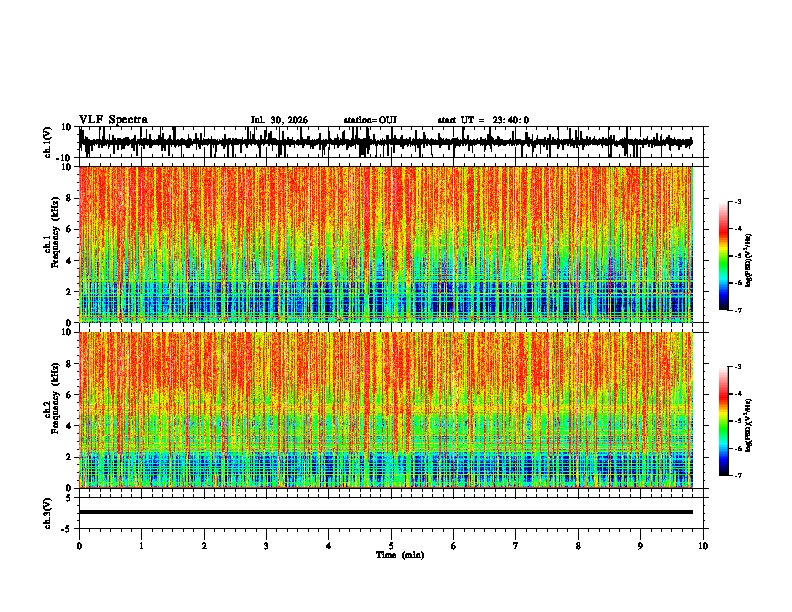Click the "station=OUI" header label
This screenshot has width=792, height=612.
pos(370,120)
